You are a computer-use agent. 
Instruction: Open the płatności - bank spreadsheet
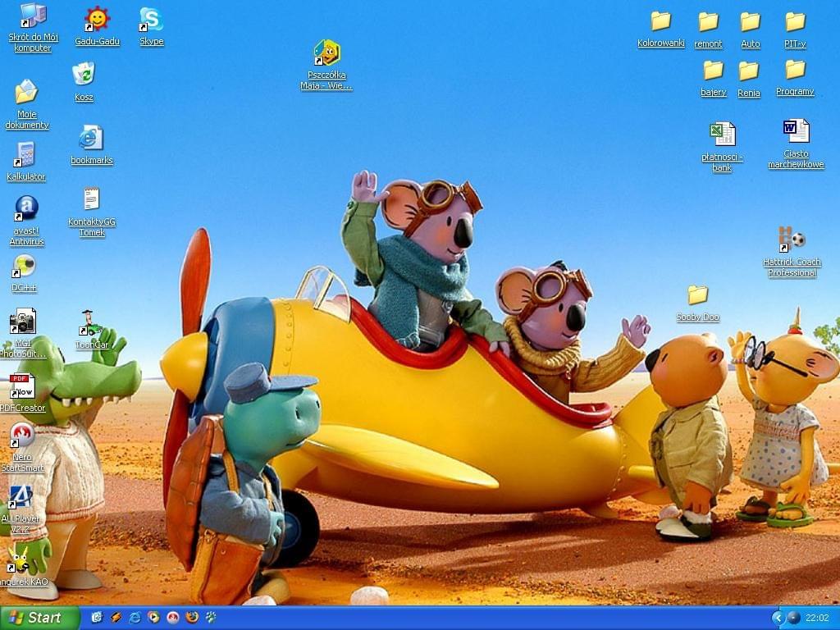[x=722, y=134]
